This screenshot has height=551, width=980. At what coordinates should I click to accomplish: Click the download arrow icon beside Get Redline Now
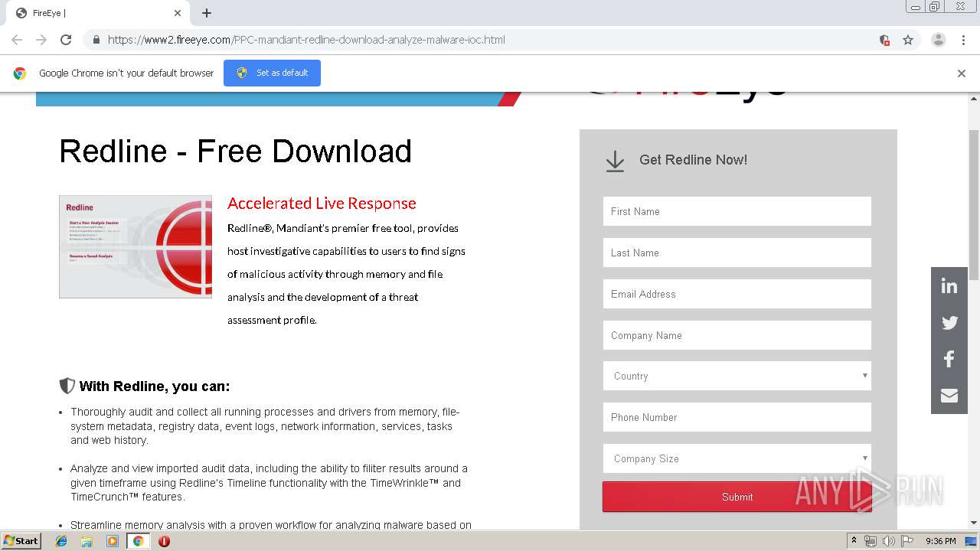615,161
